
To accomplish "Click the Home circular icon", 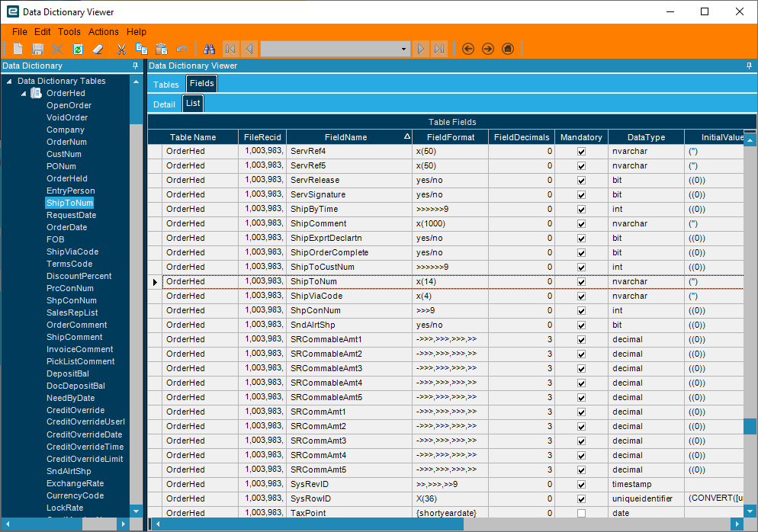I will coord(508,49).
